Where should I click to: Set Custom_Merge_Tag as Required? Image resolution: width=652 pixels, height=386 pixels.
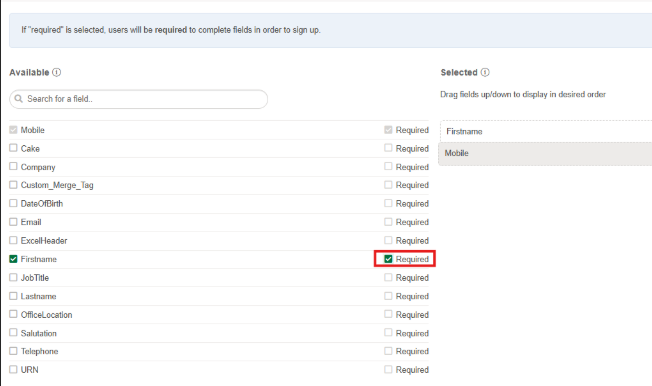pos(388,185)
